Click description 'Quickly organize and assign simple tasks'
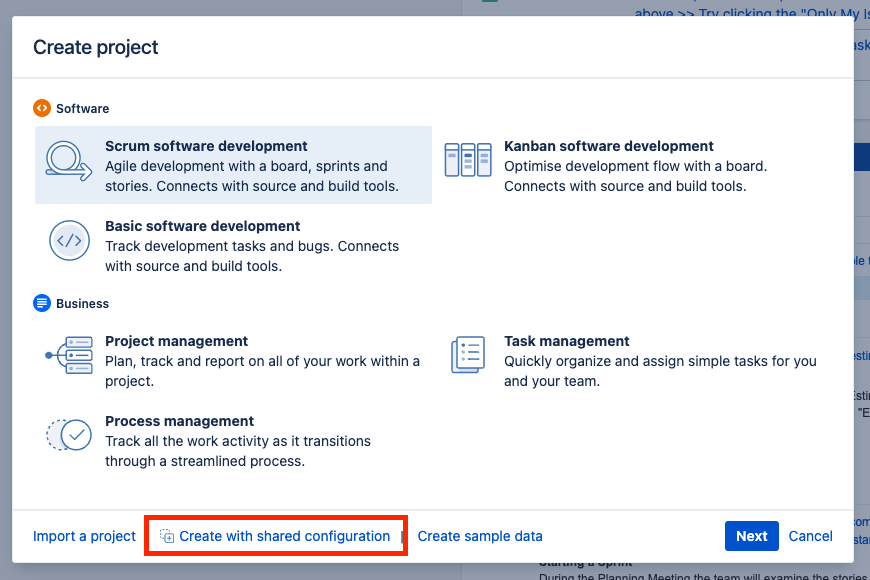This screenshot has width=870, height=580. coord(660,371)
